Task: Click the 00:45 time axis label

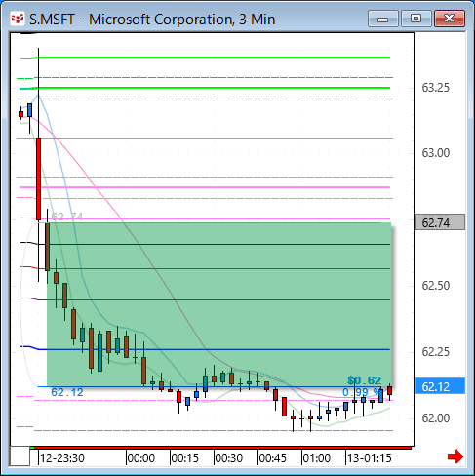Action: click(273, 458)
